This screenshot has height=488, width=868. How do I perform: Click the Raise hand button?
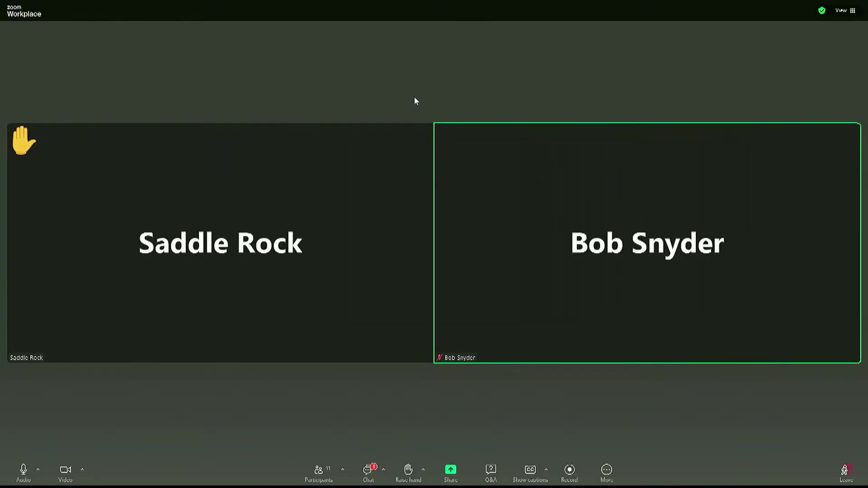click(408, 473)
